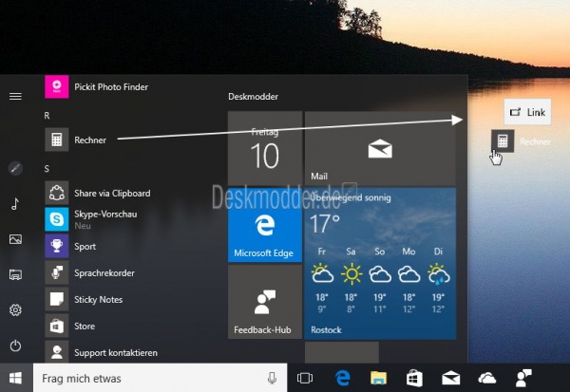
Task: Open Task View on the taskbar
Action: tap(305, 378)
